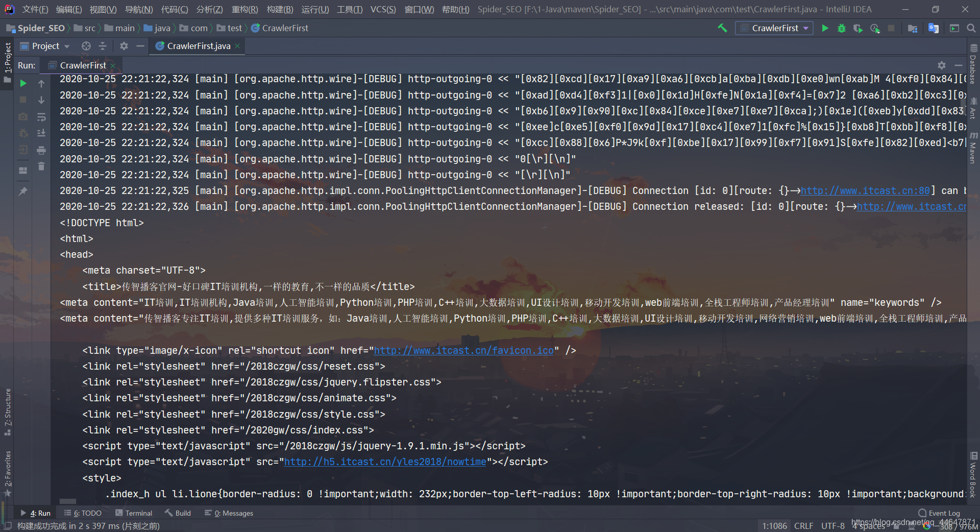The width and height of the screenshot is (980, 532).
Task: Rerun CrawlerFirst in the Run panel
Action: coord(23,83)
